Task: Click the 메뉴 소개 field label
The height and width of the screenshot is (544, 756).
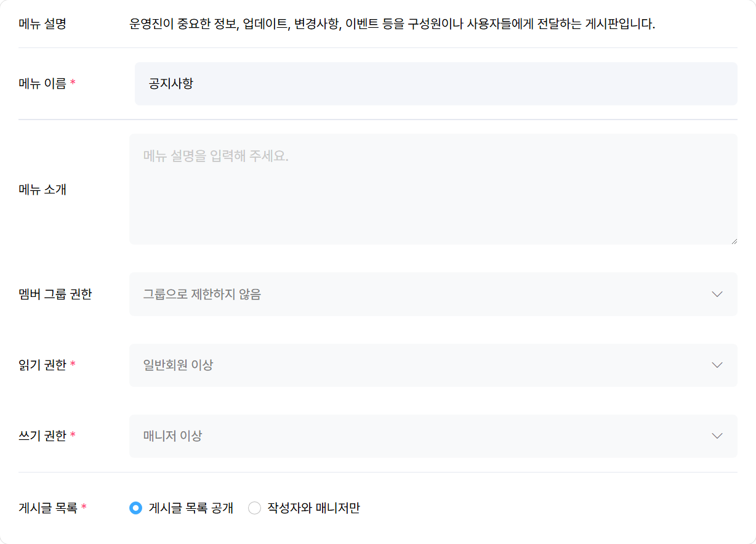Action: (x=42, y=189)
